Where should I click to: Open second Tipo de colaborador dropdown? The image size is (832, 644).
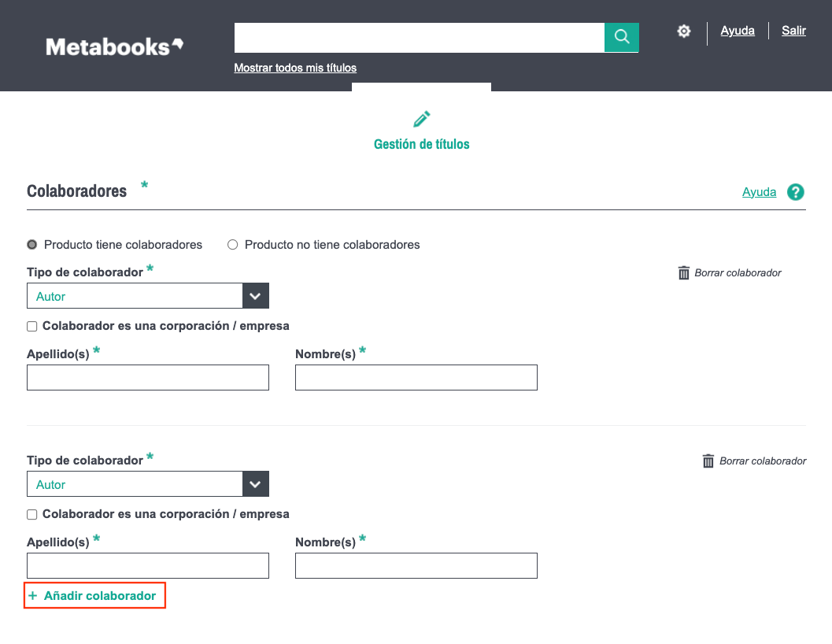coord(148,484)
